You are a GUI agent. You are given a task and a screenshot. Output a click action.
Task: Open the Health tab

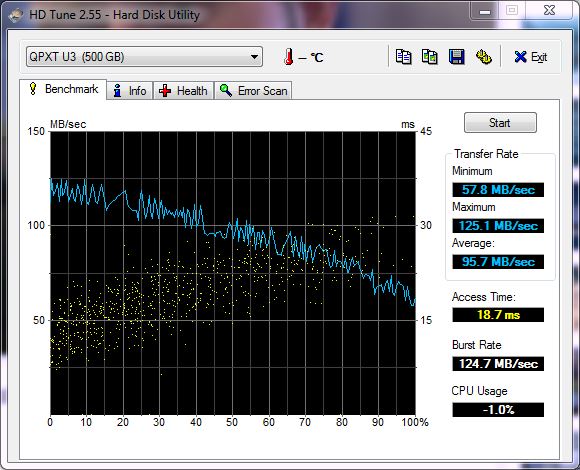183,91
